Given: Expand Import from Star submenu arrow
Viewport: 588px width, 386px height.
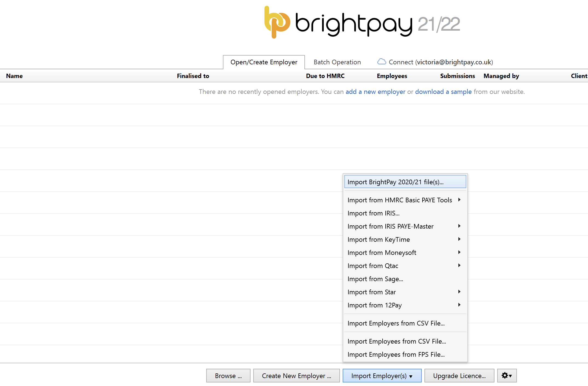Looking at the screenshot, I should (459, 292).
